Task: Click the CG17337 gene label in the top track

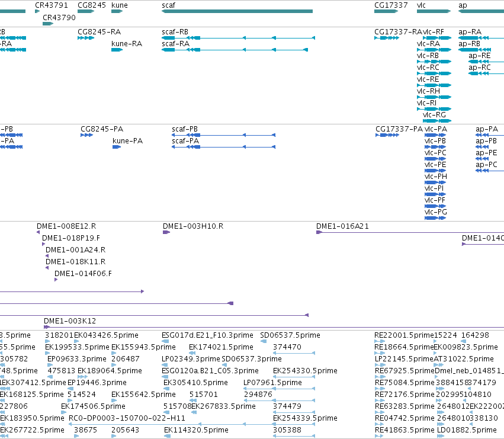Action: point(391,5)
